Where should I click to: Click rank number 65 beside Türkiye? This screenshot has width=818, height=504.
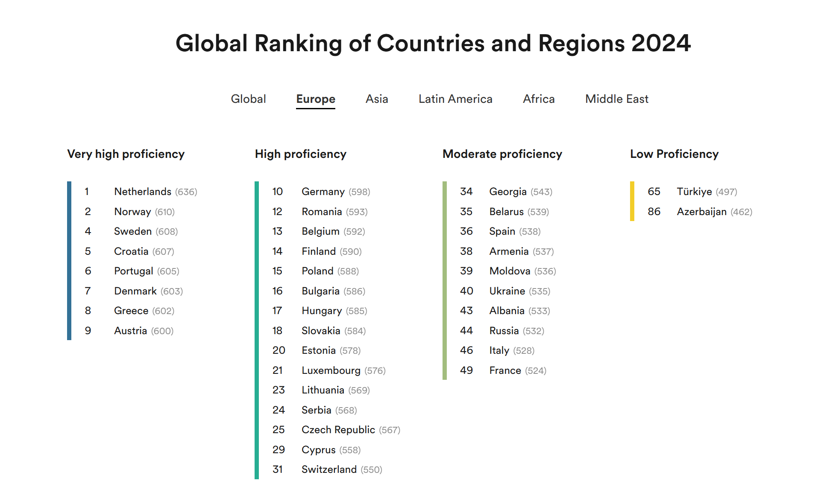[x=654, y=192]
